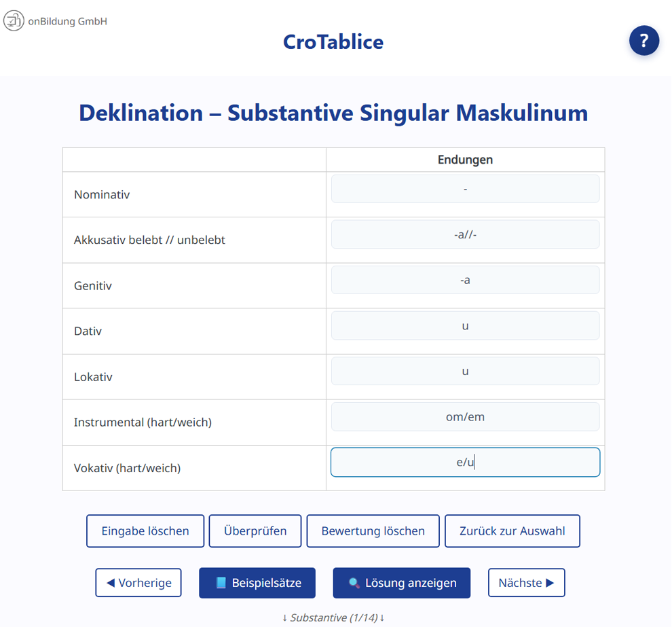672x627 pixels.
Task: Open the help via the question mark icon
Action: pyautogui.click(x=643, y=41)
